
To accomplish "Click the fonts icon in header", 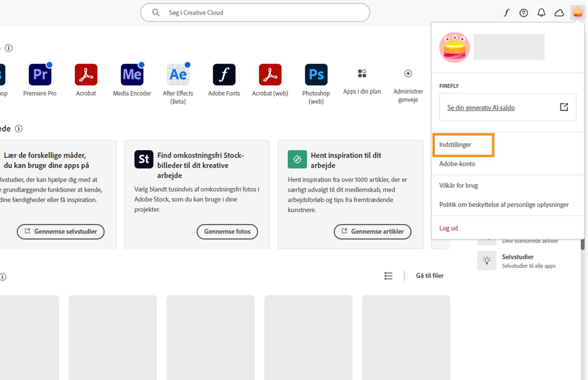I will (506, 13).
